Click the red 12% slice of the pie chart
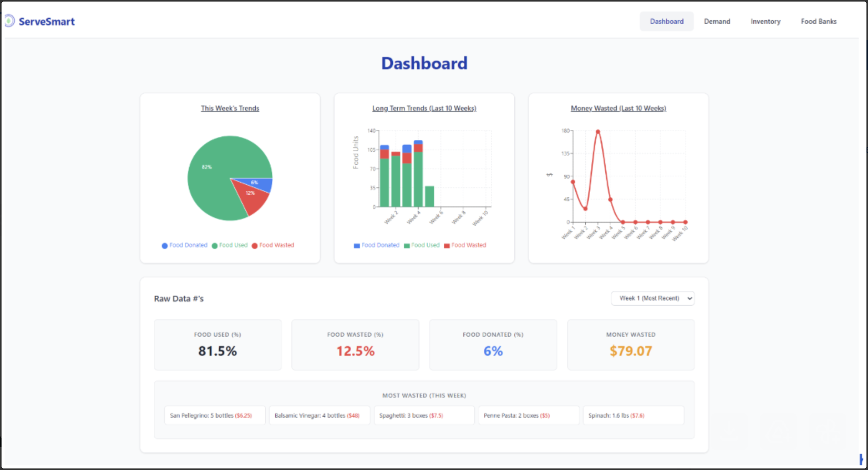 (x=251, y=193)
